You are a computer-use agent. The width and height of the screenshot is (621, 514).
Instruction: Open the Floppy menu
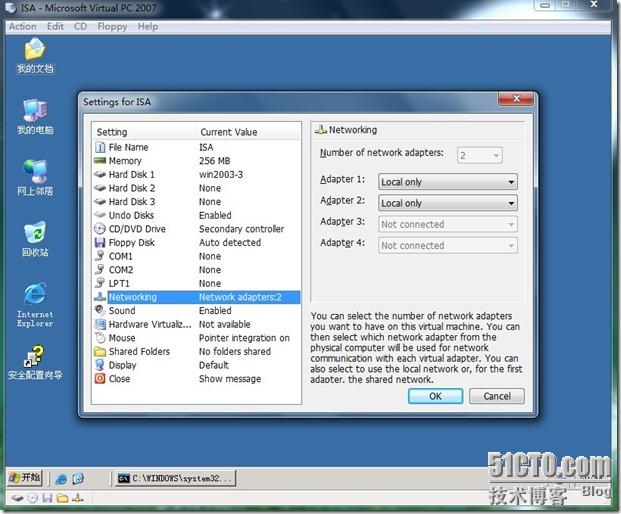[112, 27]
